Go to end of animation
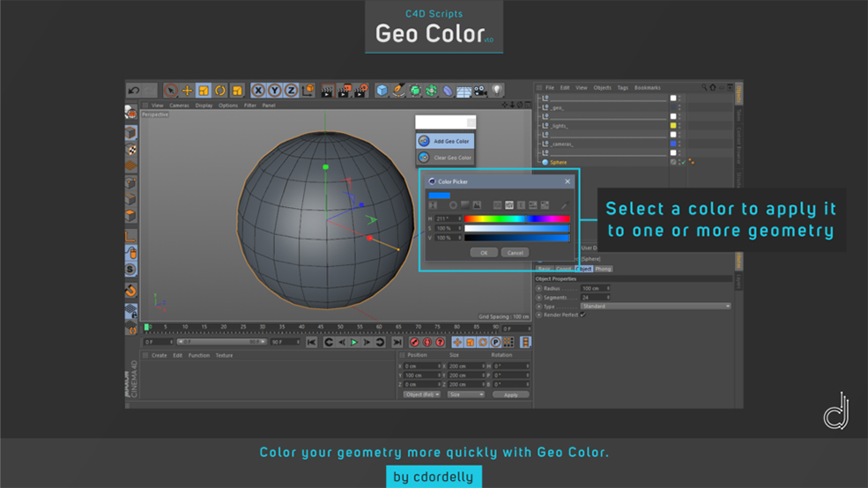This screenshot has height=488, width=868. (x=397, y=343)
